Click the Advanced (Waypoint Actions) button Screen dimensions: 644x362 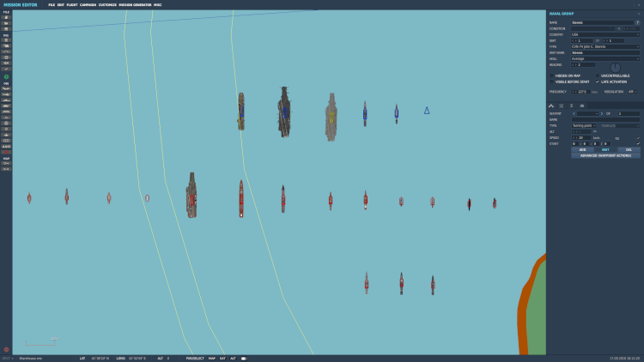[605, 155]
